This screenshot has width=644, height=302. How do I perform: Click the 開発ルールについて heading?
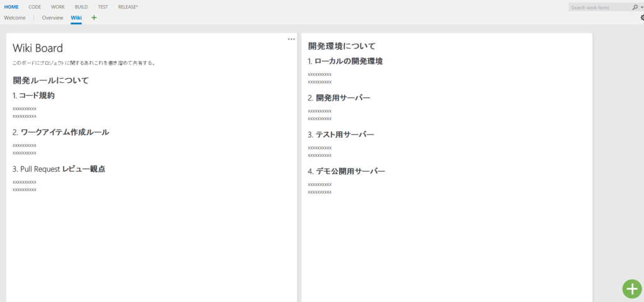click(51, 80)
